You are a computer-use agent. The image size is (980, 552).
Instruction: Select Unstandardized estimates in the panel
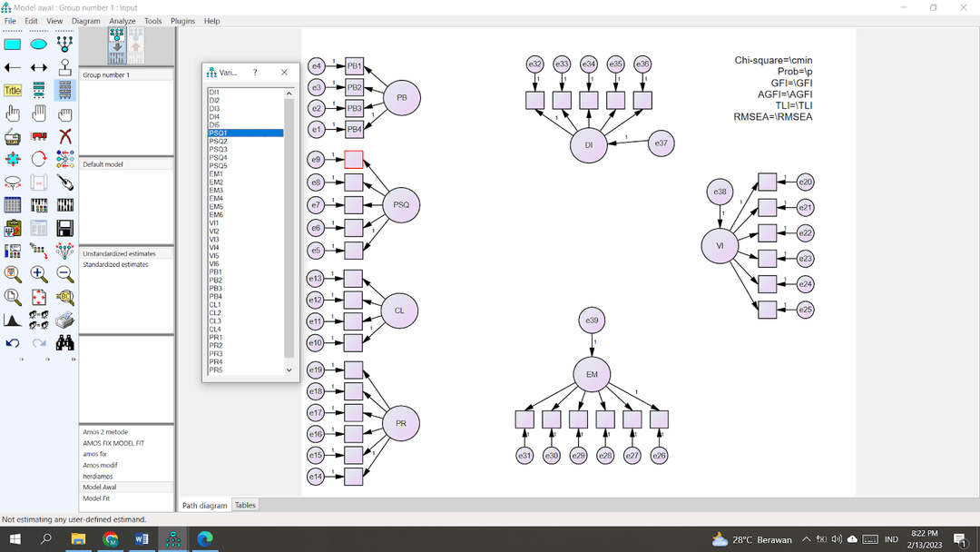click(x=120, y=254)
